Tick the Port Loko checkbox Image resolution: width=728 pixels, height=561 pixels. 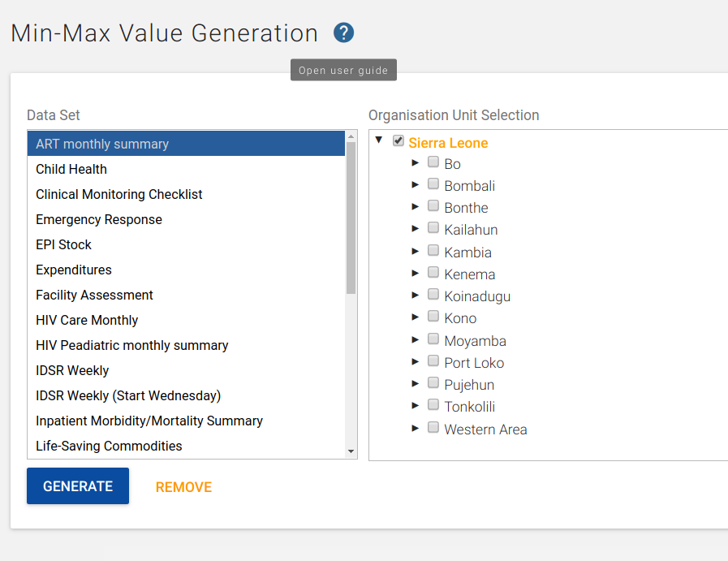[433, 360]
